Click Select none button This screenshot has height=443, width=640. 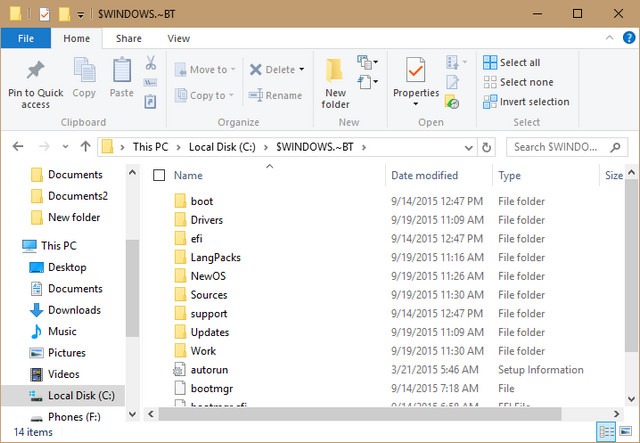[518, 82]
